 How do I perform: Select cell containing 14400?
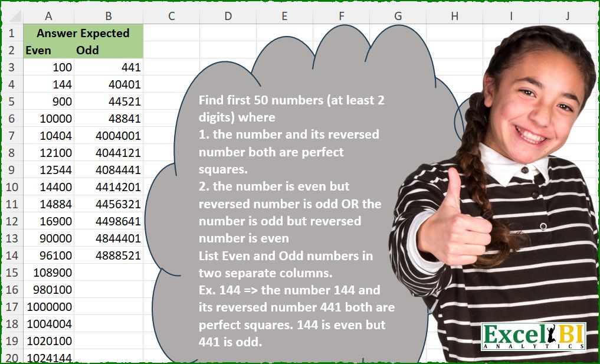[x=48, y=187]
